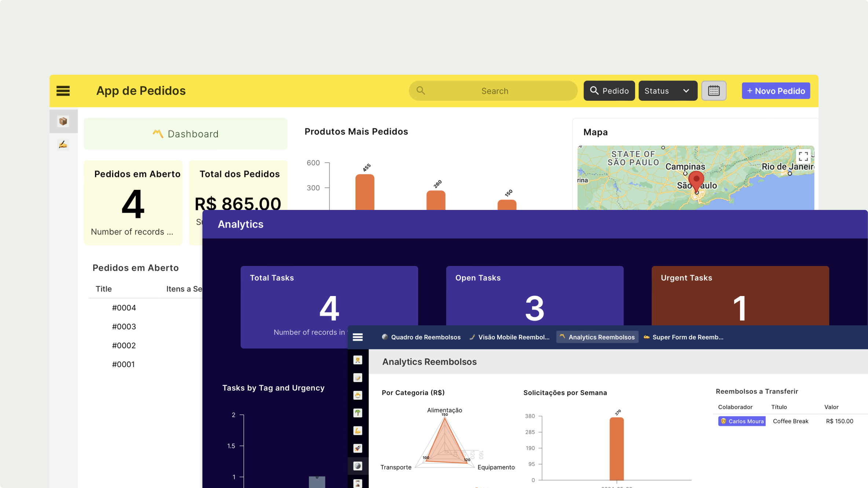Open order #0003 in the table
Image resolution: width=868 pixels, height=488 pixels.
click(124, 326)
